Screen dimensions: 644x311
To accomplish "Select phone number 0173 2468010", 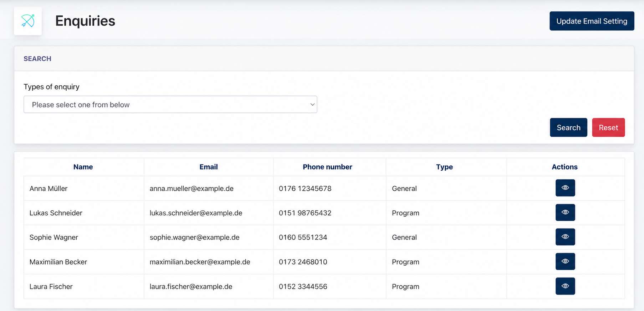I will [x=303, y=262].
